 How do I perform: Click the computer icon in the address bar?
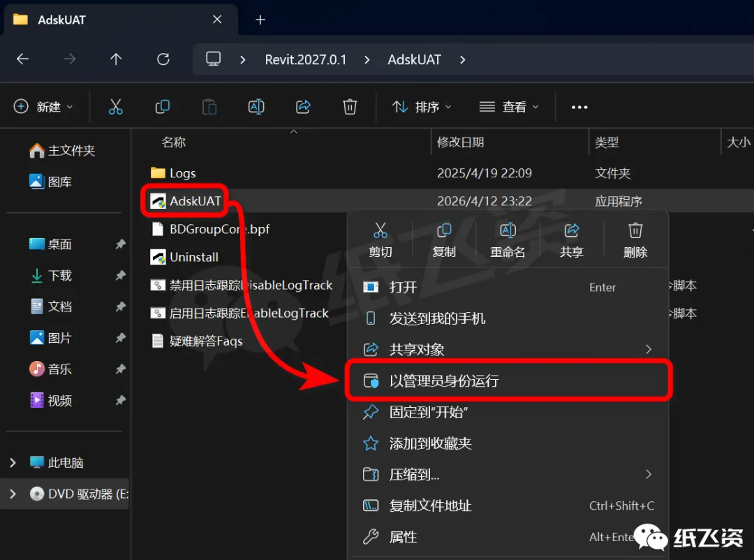point(213,59)
